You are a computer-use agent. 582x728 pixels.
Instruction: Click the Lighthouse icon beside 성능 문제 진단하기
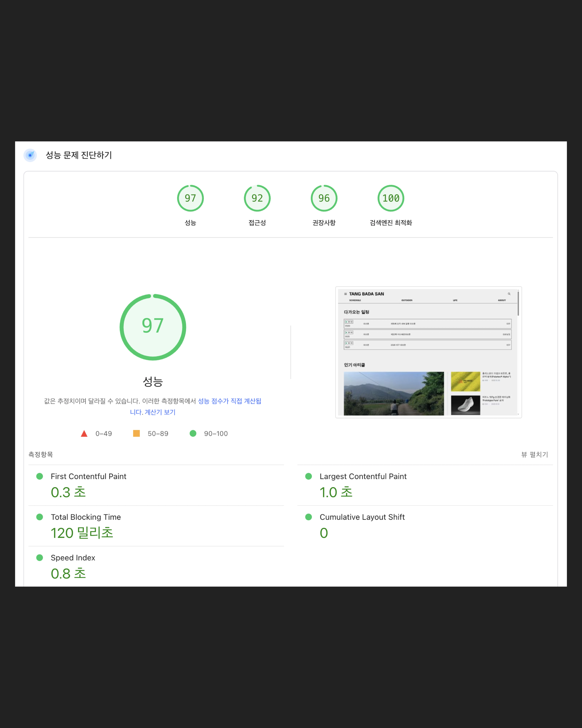tap(30, 155)
